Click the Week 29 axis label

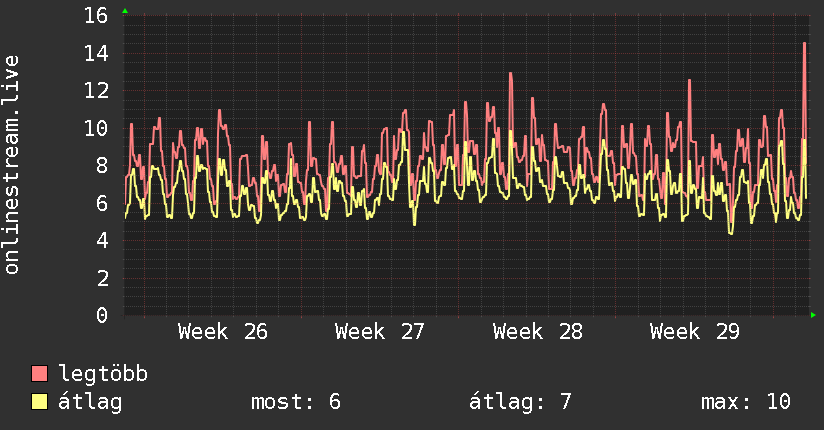tap(695, 332)
